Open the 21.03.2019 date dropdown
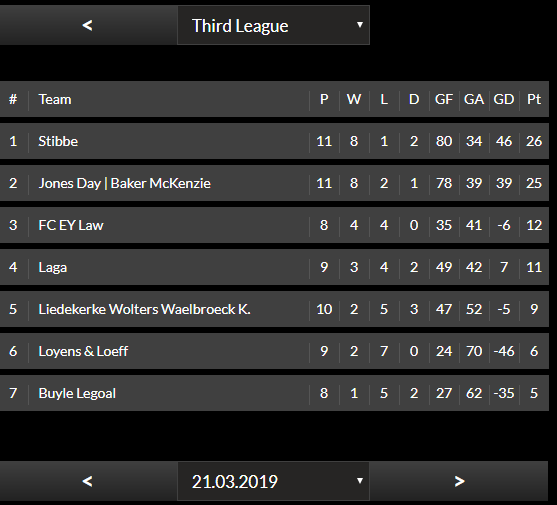 click(274, 481)
